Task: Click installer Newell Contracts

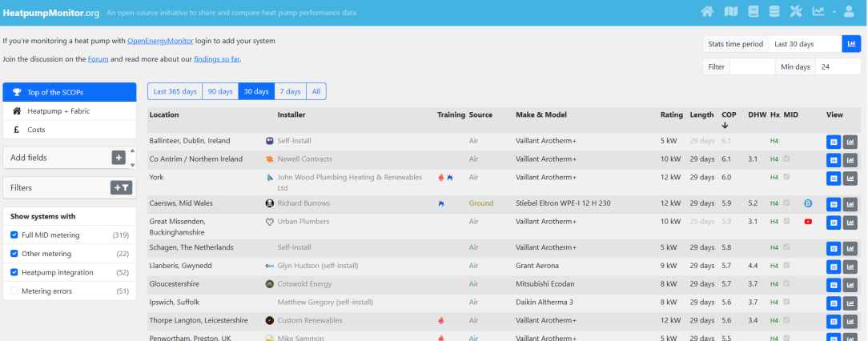Action: tap(304, 158)
